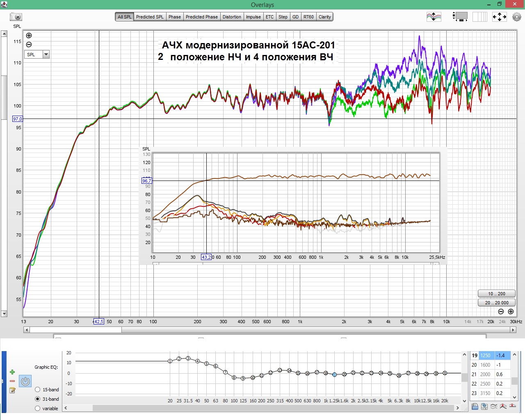Zoom out horizontally with the bottom-right minus icon
Viewport: 525px width, 420px height.
pyautogui.click(x=501, y=312)
